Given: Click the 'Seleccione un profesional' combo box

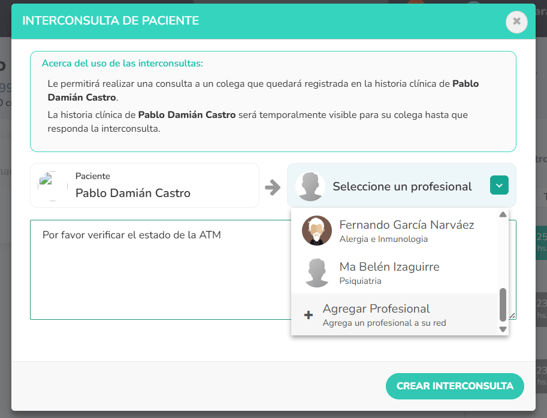Looking at the screenshot, I should point(402,186).
